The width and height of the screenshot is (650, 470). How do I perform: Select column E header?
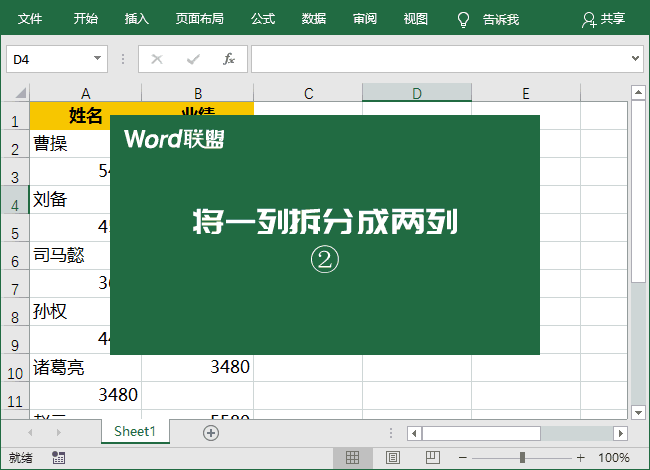tap(526, 93)
